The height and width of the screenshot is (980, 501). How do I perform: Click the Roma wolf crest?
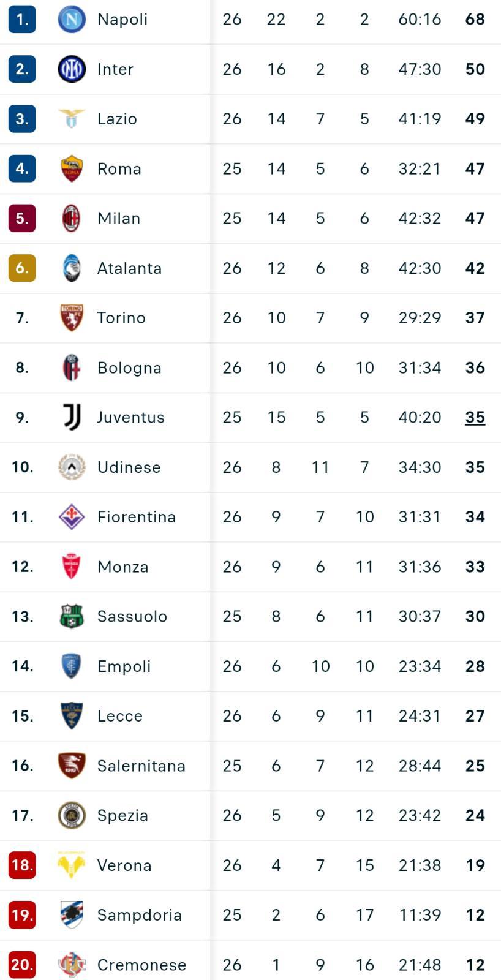(72, 168)
